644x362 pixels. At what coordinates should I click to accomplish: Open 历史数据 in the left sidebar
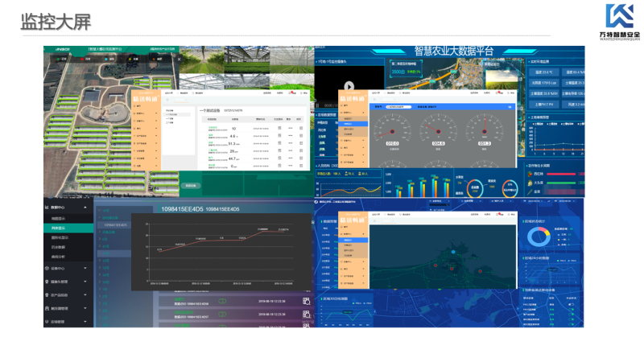(60, 247)
